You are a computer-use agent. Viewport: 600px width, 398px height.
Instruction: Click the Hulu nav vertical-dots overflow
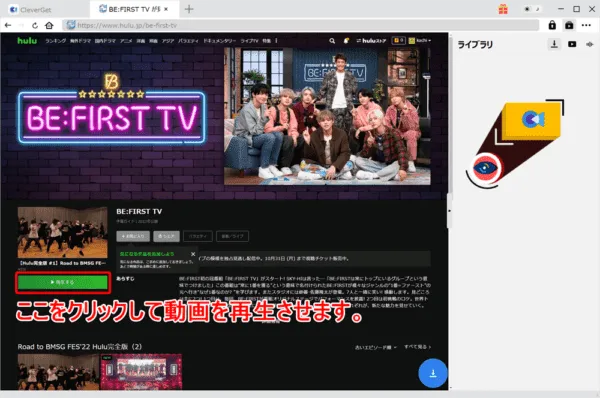click(276, 41)
